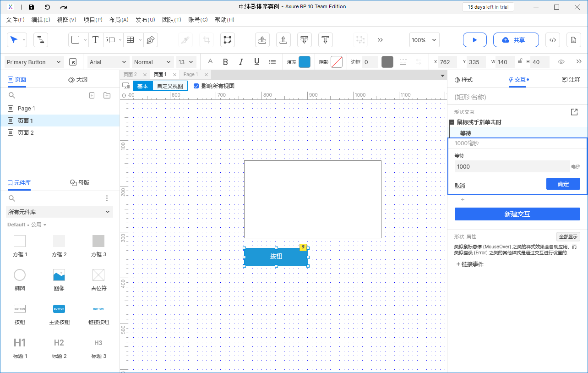588x373 pixels.
Task: Click the Align Top toolbar icon
Action: pos(325,40)
